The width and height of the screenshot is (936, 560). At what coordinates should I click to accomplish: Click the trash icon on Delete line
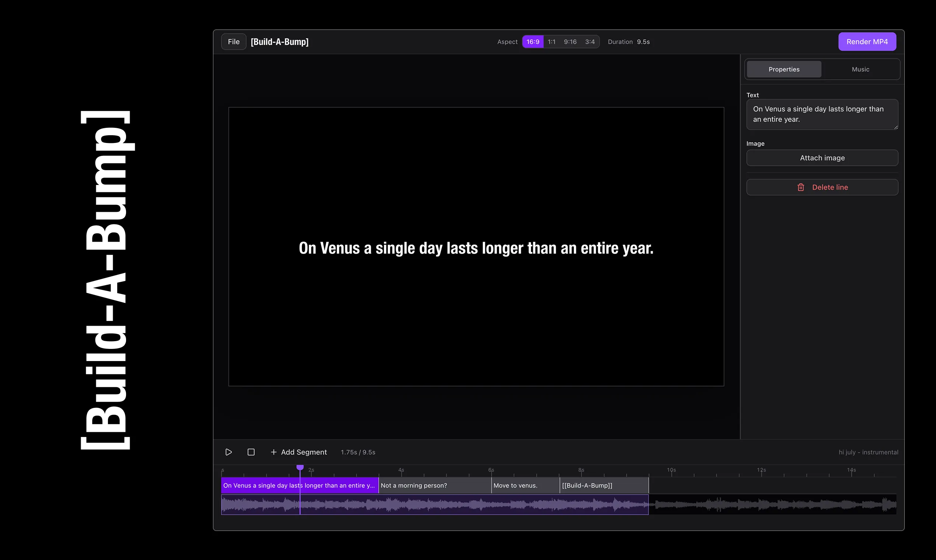pyautogui.click(x=800, y=187)
